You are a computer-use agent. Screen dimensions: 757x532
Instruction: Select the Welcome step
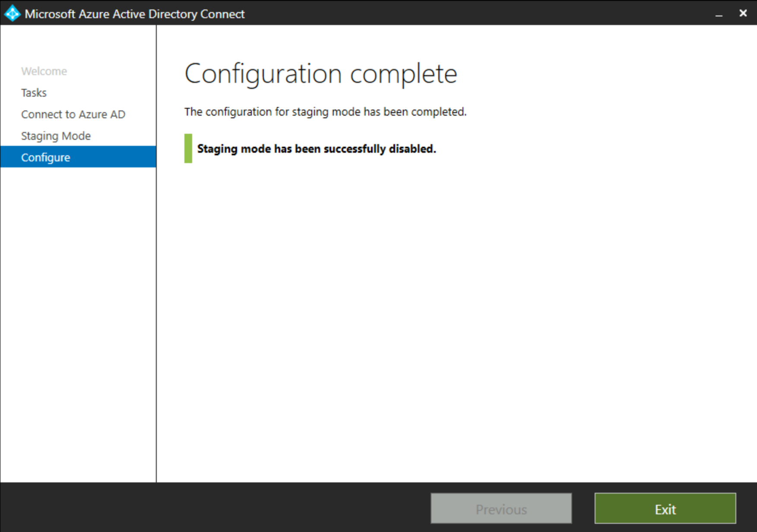point(44,71)
